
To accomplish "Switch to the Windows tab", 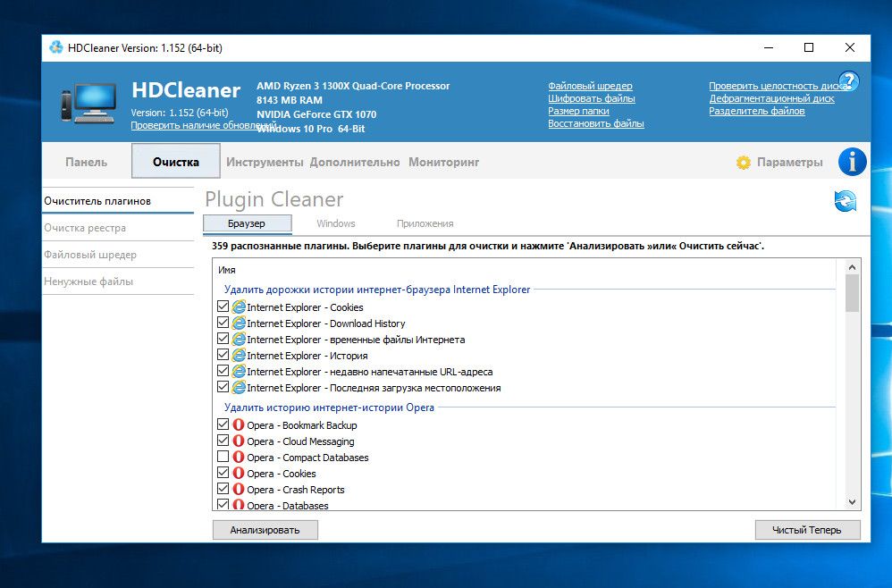I will coord(335,223).
